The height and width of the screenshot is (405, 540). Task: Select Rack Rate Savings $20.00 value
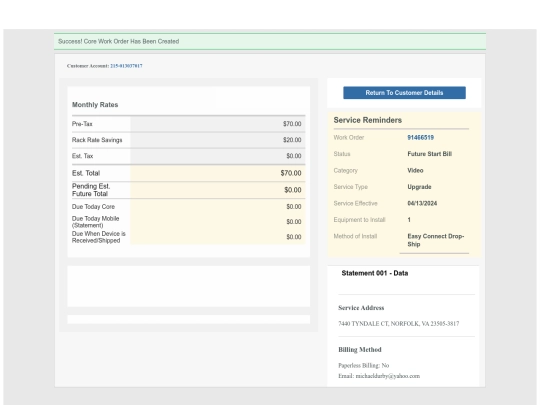coord(292,140)
